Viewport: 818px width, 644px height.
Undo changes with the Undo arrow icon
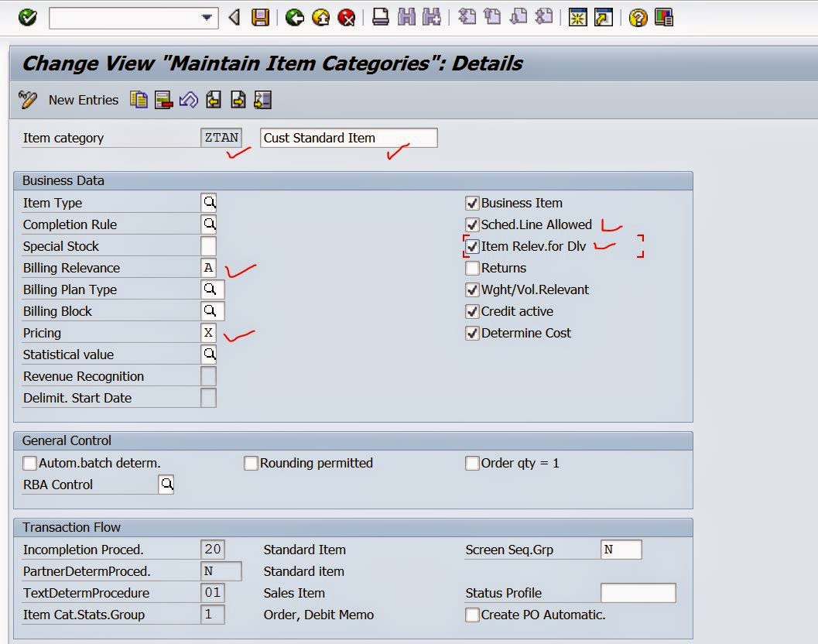pyautogui.click(x=189, y=100)
